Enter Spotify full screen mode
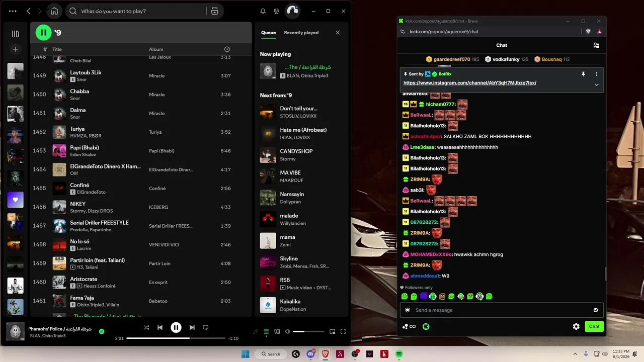Screen dimensions: 644x362 click(343, 331)
